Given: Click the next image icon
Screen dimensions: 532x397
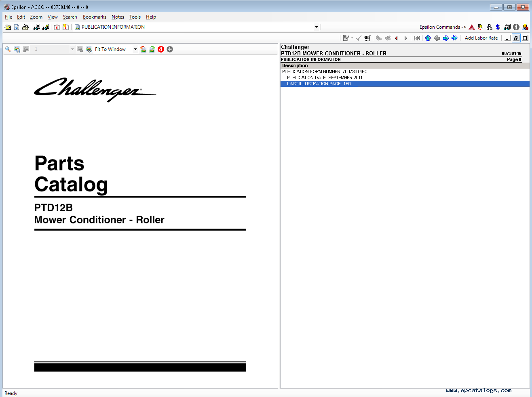Looking at the screenshot, I should [80, 49].
